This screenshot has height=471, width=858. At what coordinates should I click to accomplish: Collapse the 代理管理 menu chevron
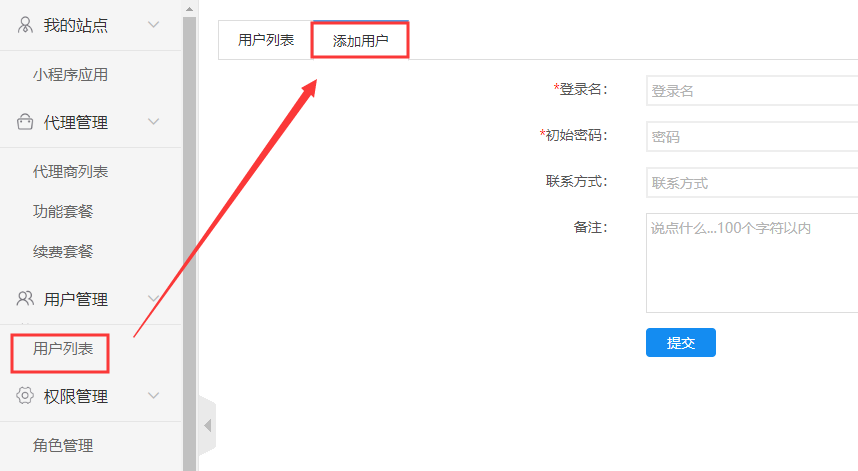tap(154, 121)
